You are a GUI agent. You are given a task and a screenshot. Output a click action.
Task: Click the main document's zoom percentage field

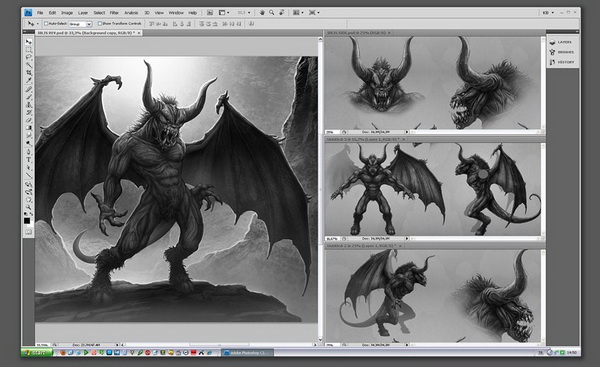coord(42,345)
